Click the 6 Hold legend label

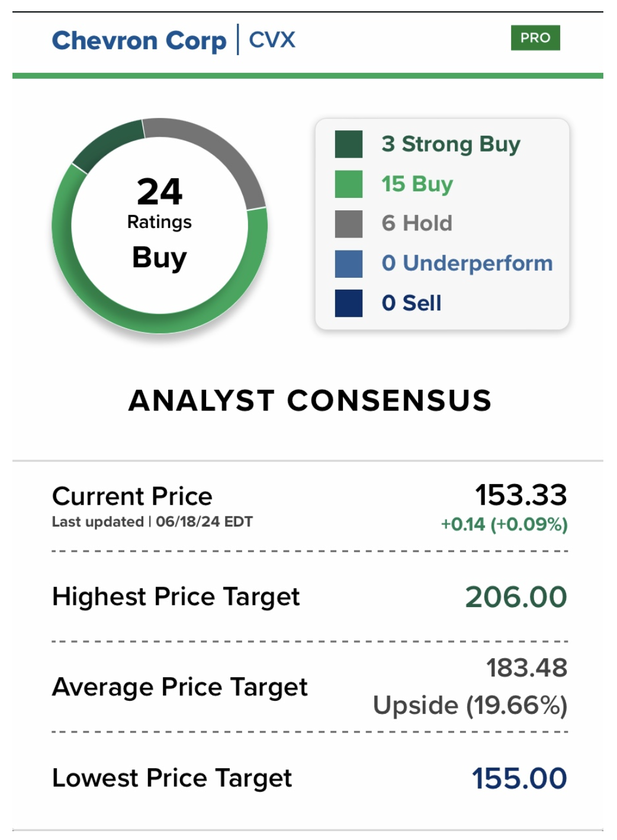(417, 223)
